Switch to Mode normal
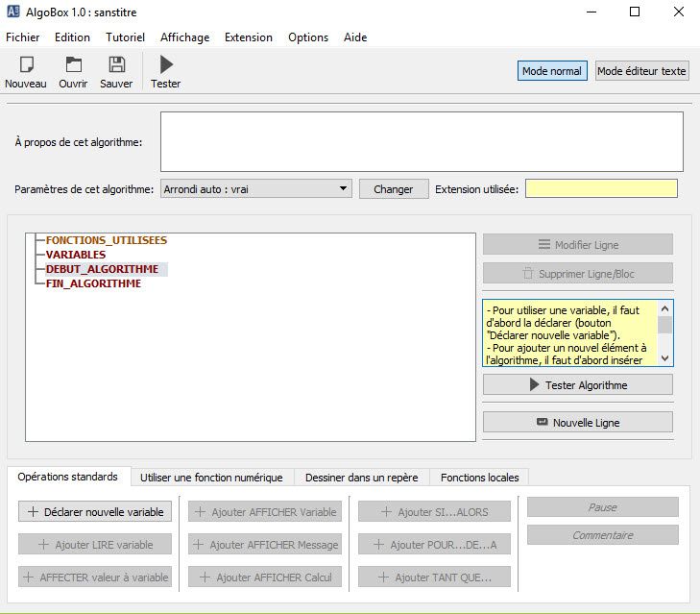This screenshot has width=700, height=614. [552, 71]
